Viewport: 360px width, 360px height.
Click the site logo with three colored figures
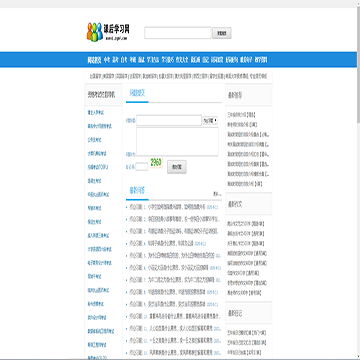tap(108, 32)
